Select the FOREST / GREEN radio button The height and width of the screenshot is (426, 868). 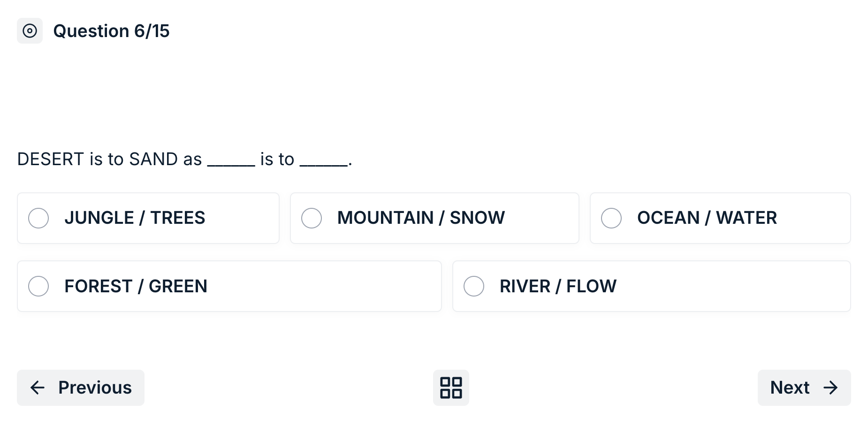pos(38,286)
